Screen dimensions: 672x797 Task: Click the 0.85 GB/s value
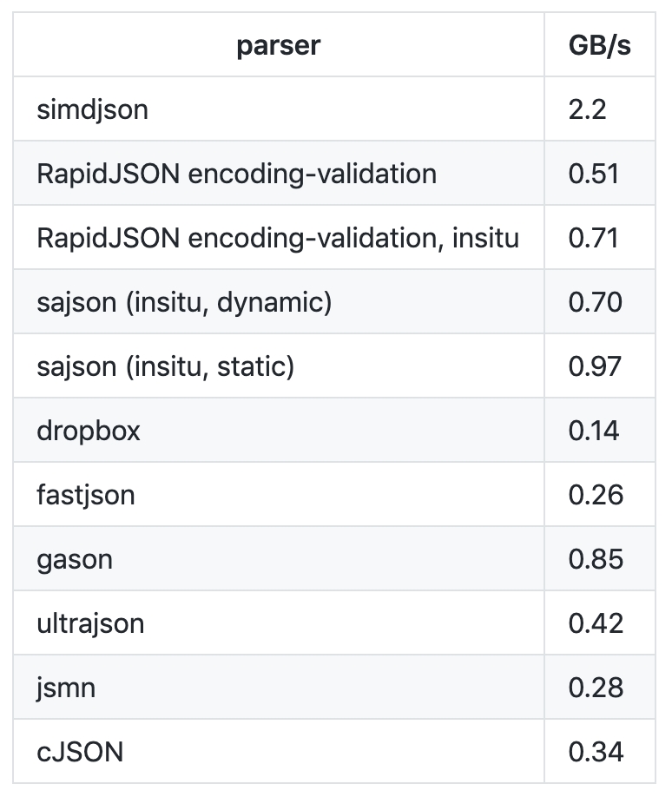[596, 559]
